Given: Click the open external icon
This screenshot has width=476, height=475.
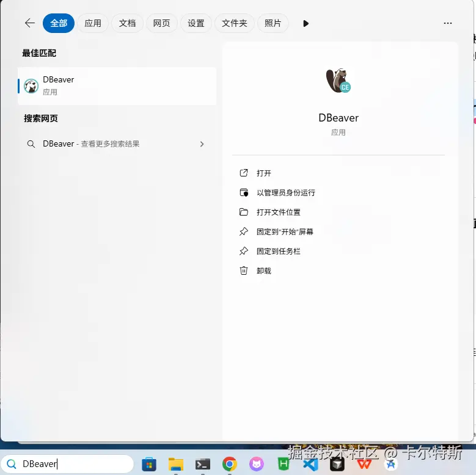Looking at the screenshot, I should 244,173.
